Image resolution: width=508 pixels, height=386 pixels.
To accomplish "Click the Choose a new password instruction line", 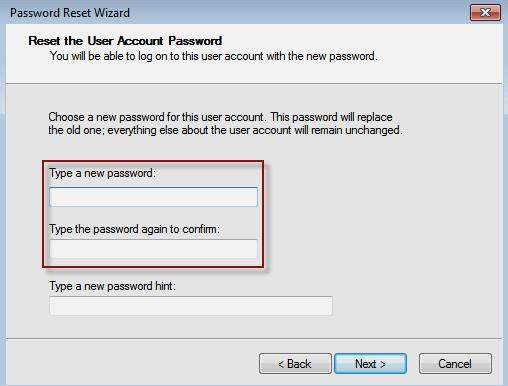I will click(220, 117).
